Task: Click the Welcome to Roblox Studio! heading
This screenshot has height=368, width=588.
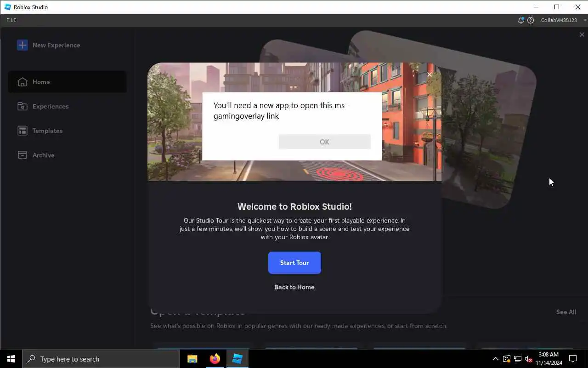Action: (x=294, y=207)
